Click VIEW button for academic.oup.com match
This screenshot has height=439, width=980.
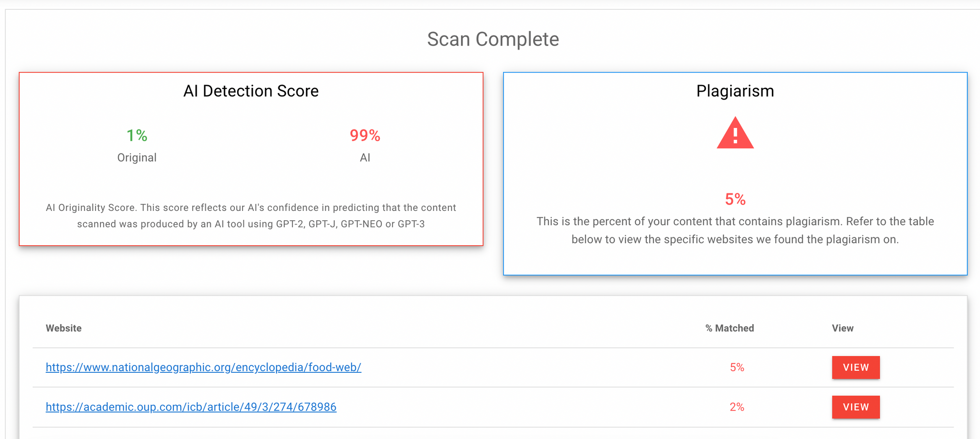click(856, 407)
